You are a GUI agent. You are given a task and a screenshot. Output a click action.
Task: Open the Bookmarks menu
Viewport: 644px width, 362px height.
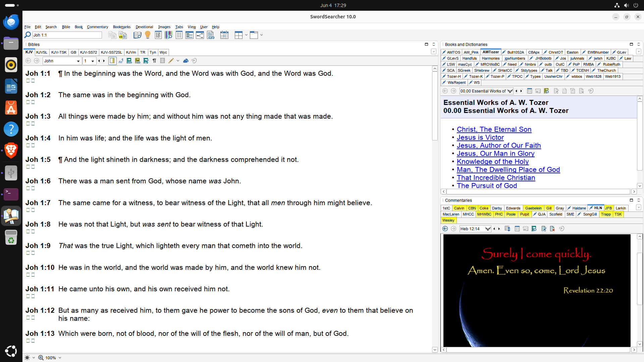(121, 27)
